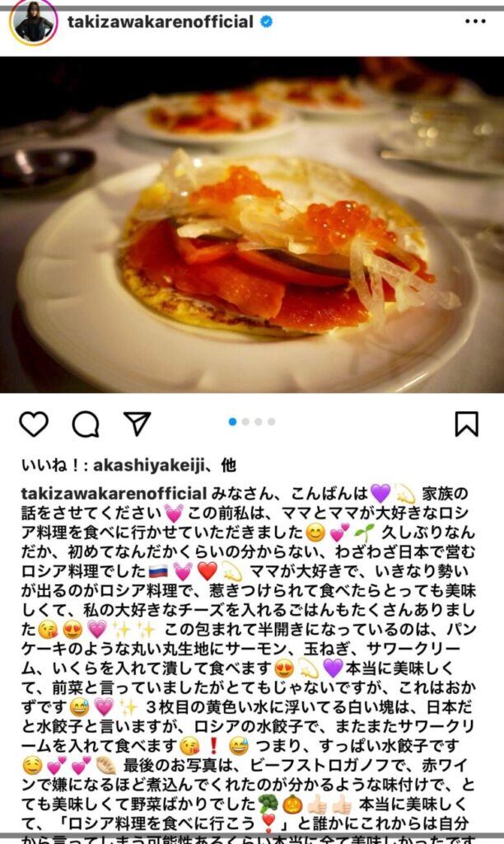This screenshot has width=504, height=844.
Task: Select the second carousel dot
Action: 245,421
